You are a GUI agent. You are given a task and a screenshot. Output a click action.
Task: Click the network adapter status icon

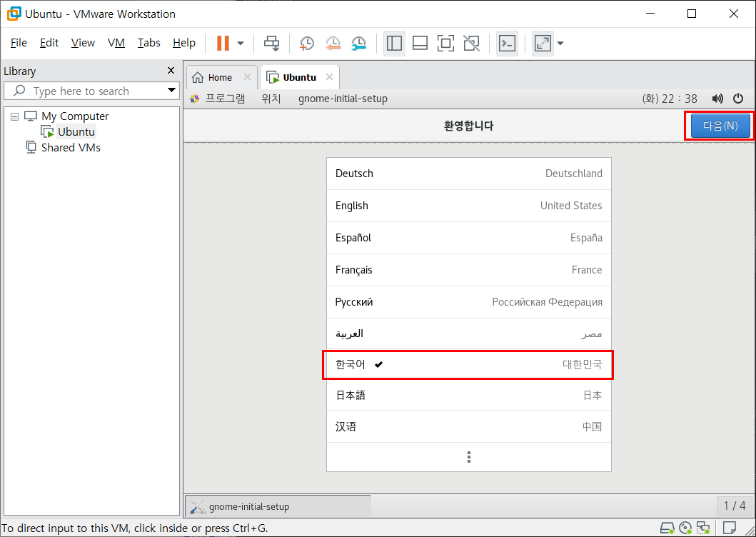[x=703, y=527]
